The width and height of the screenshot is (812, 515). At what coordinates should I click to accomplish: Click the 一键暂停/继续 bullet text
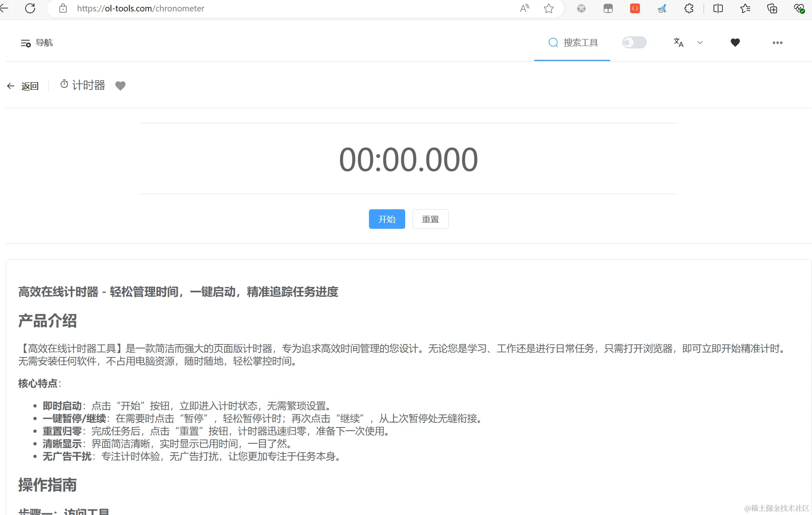pos(74,419)
